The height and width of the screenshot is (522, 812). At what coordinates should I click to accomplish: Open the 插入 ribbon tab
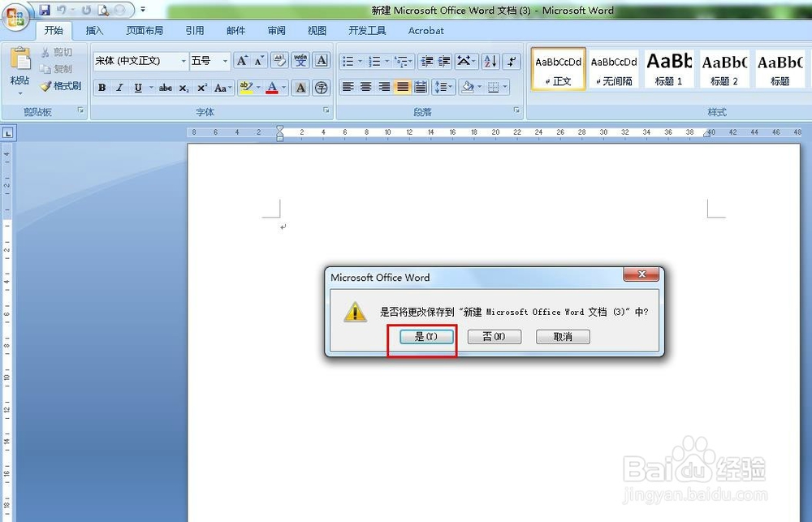coord(94,31)
